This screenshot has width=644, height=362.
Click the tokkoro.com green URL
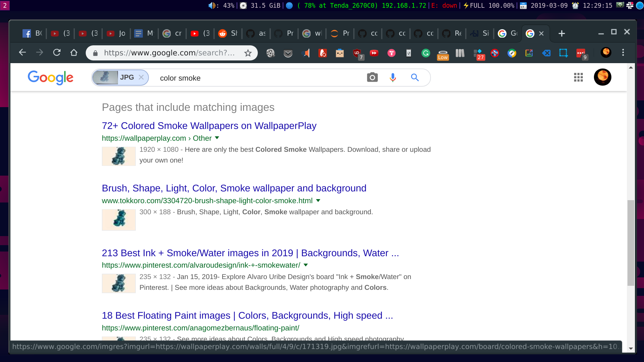(x=207, y=200)
